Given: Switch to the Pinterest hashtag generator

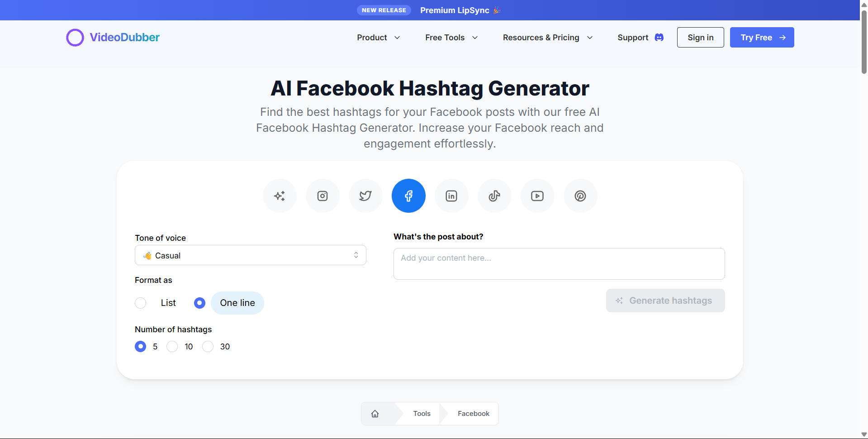Looking at the screenshot, I should [580, 196].
